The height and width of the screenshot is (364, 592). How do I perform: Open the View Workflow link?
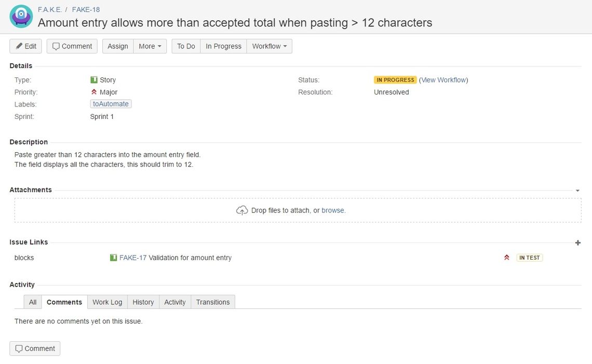[x=443, y=80]
